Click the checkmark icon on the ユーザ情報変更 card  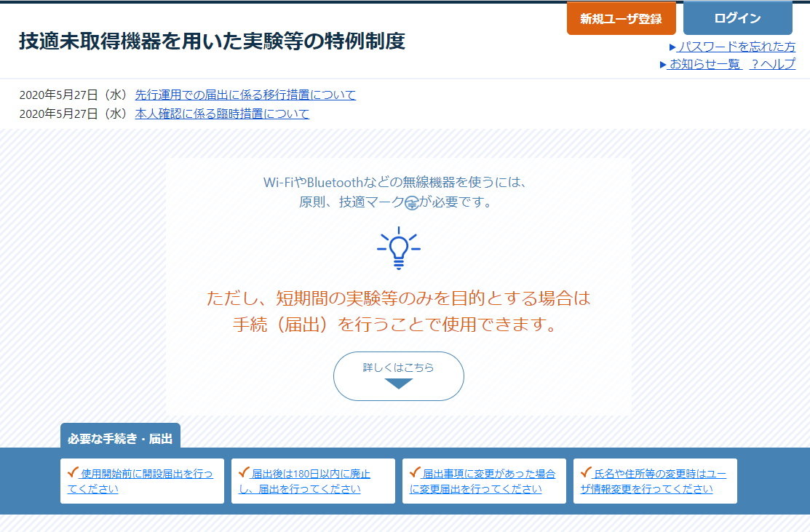click(587, 471)
